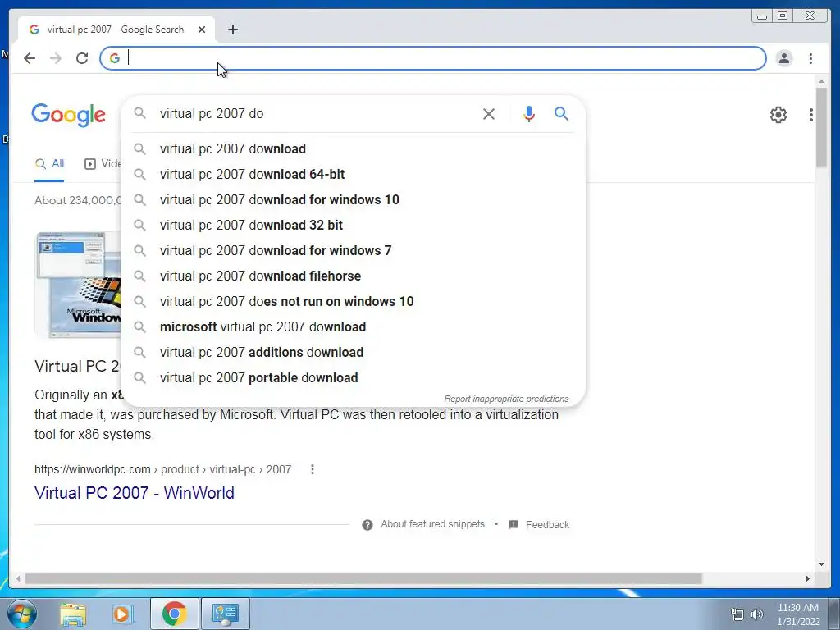Choose suggestion download filehorse
840x630 pixels.
[354, 276]
